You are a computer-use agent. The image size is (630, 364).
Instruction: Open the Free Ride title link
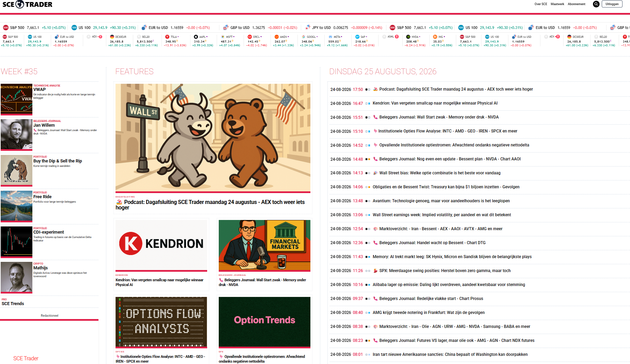coord(42,197)
